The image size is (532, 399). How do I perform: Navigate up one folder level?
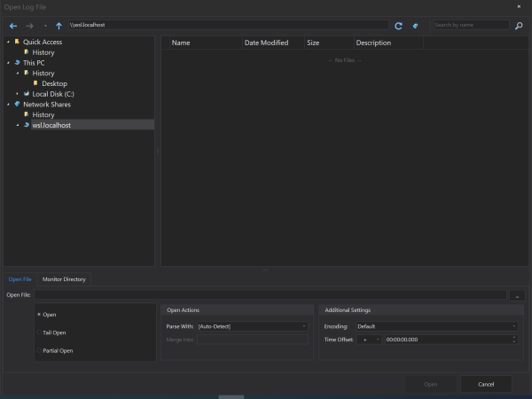(59, 26)
